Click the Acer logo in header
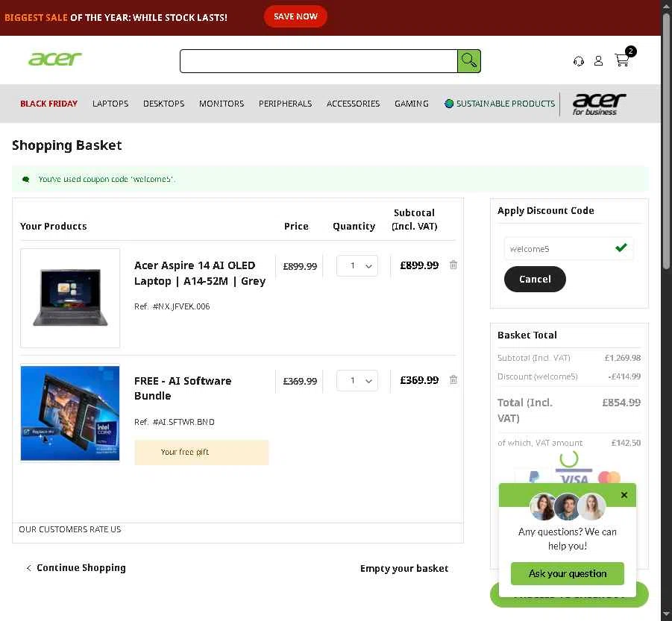 55,59
